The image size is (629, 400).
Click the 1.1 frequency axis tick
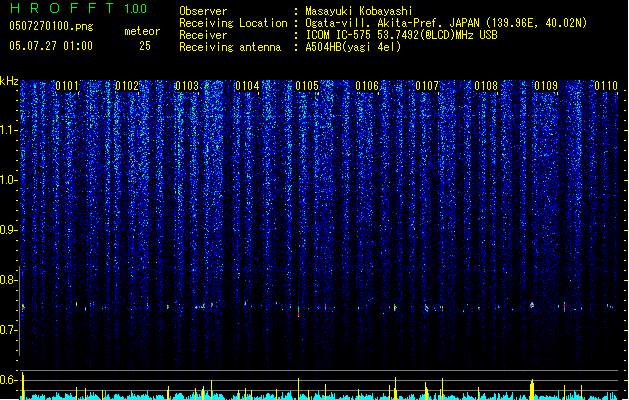[9, 130]
